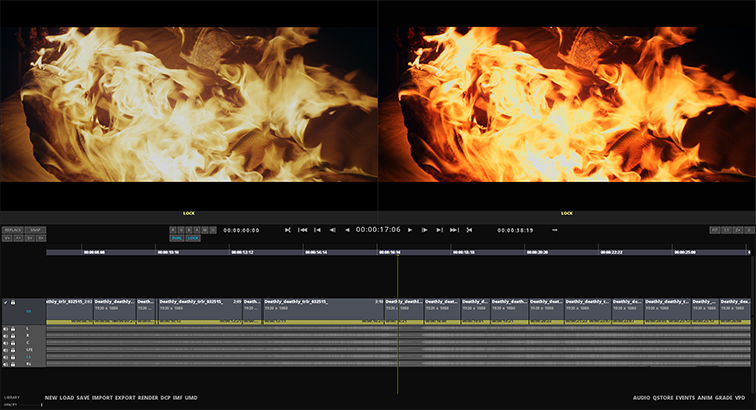
Task: Click the V+ add track button
Action: click(7, 238)
